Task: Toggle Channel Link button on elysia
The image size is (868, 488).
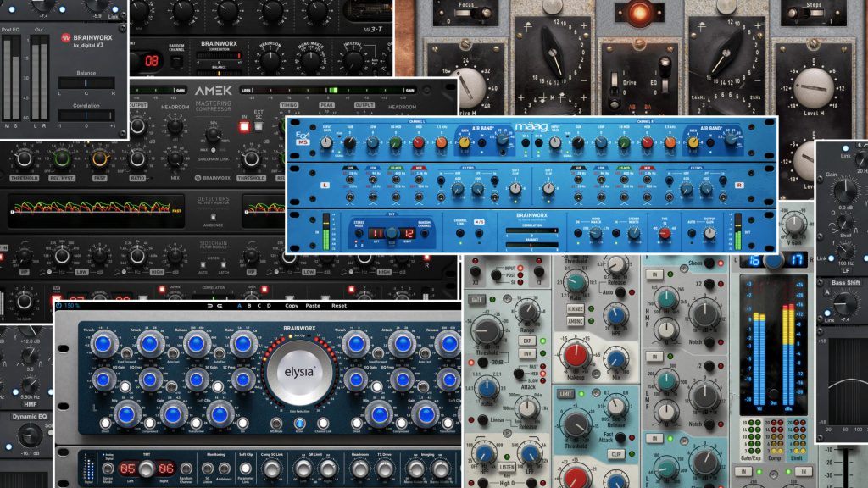Action: click(323, 424)
